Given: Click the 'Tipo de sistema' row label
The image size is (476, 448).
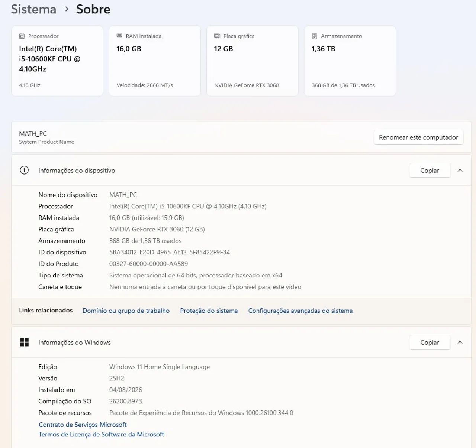Looking at the screenshot, I should coord(61,275).
